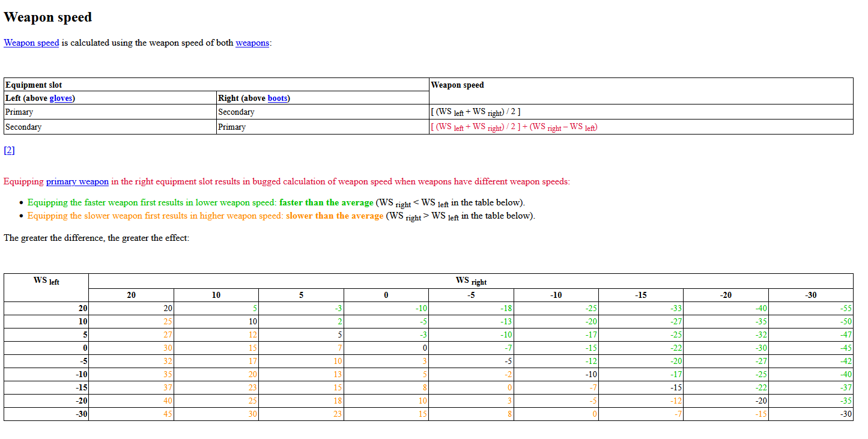Click the Primary cell under Left (above gloves)

click(x=111, y=112)
